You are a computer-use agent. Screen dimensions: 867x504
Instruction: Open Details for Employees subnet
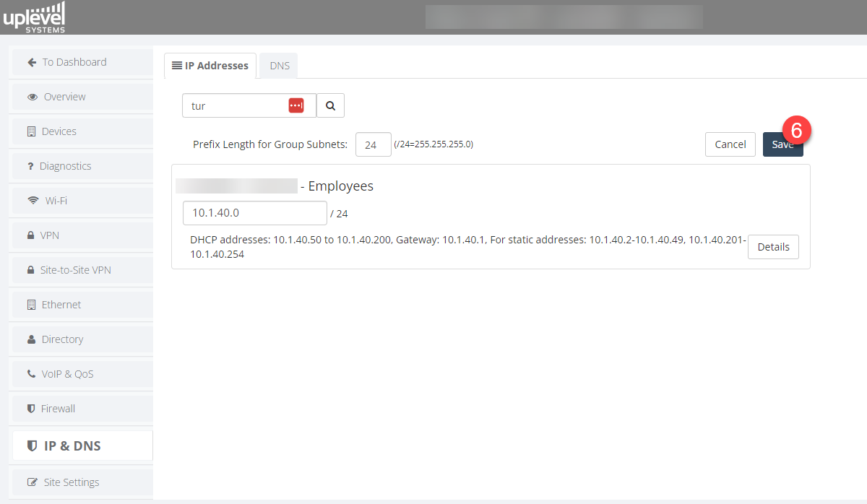click(773, 247)
